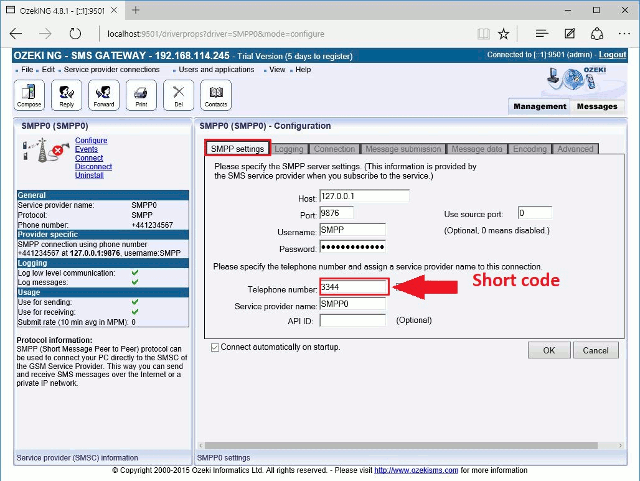Click the Cancel button
640x481 pixels.
pos(596,350)
